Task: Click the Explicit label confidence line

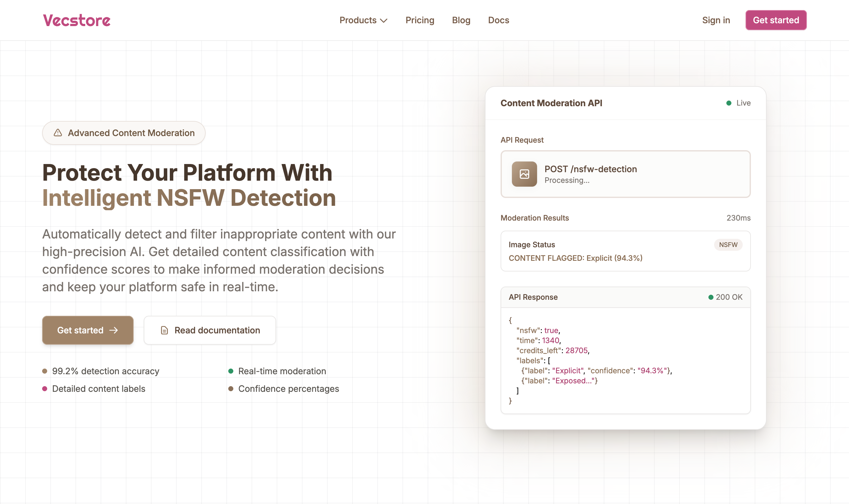Action: 597,370
